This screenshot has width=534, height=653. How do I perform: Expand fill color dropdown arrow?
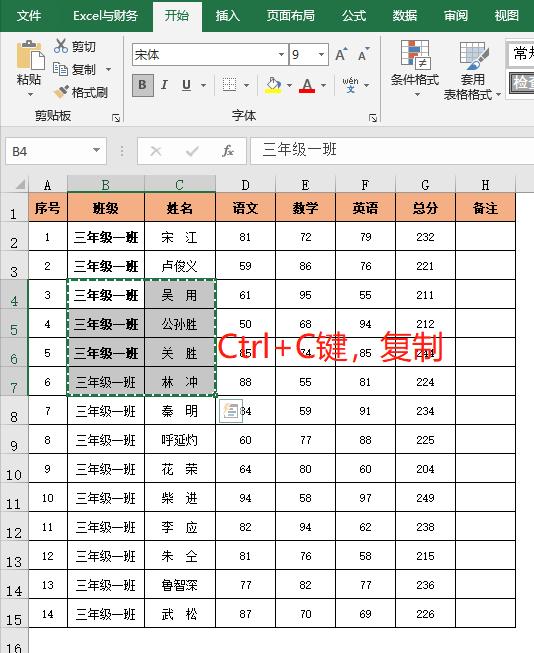pyautogui.click(x=289, y=85)
